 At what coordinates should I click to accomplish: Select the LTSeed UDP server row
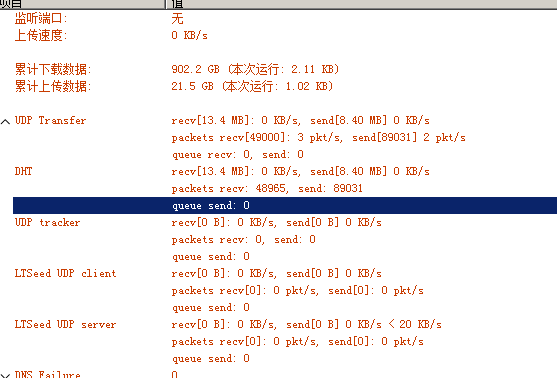(x=285, y=324)
